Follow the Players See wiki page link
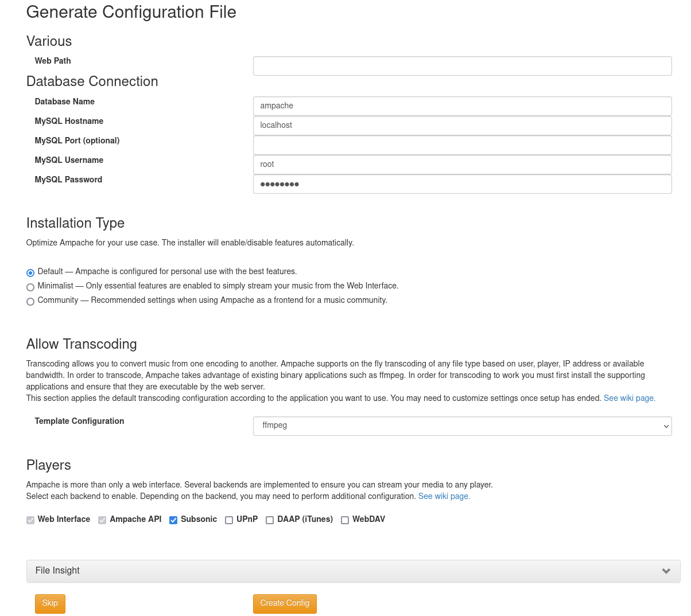 click(444, 496)
